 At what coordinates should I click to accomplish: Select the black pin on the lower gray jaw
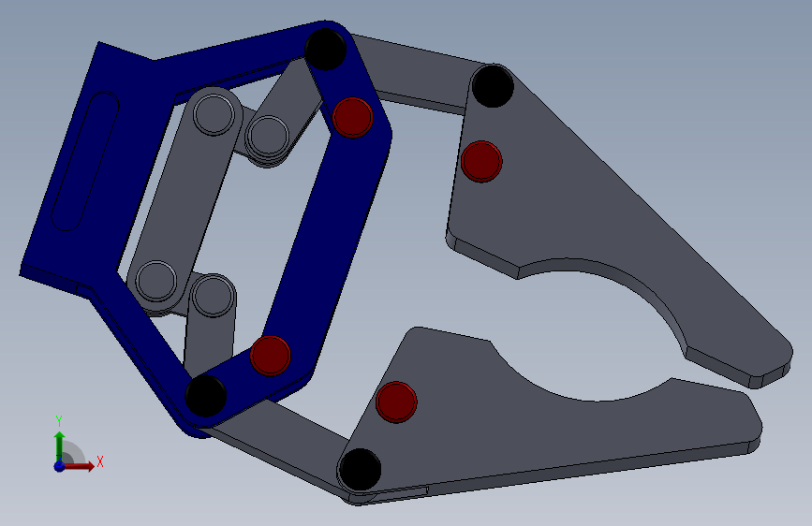click(361, 470)
